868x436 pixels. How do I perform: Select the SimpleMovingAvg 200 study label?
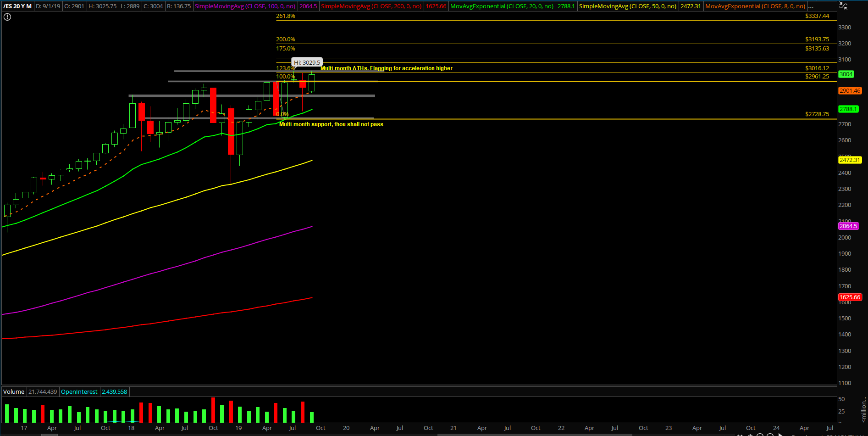[x=371, y=6]
